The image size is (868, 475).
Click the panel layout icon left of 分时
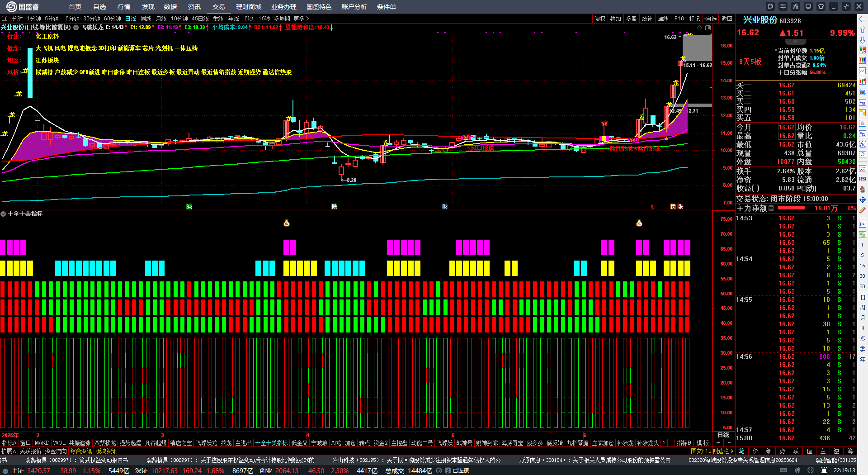[x=5, y=19]
